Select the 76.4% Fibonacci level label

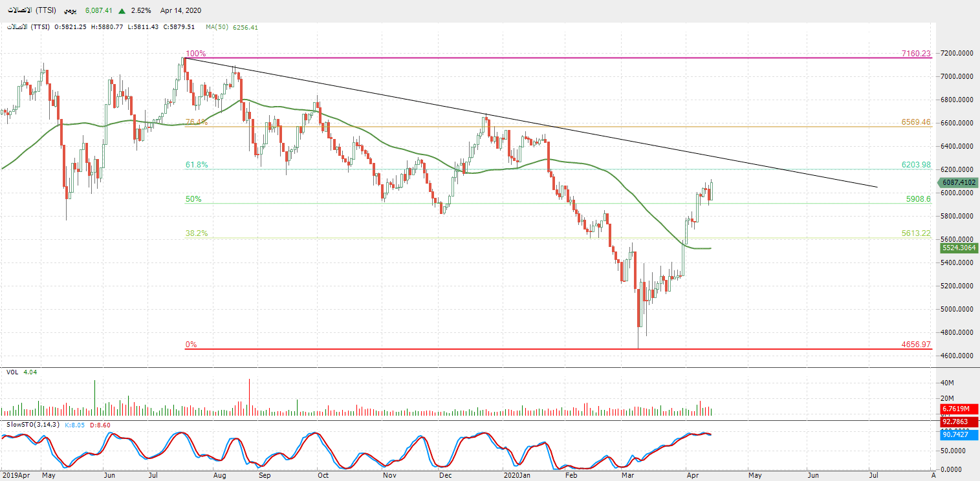(x=197, y=122)
